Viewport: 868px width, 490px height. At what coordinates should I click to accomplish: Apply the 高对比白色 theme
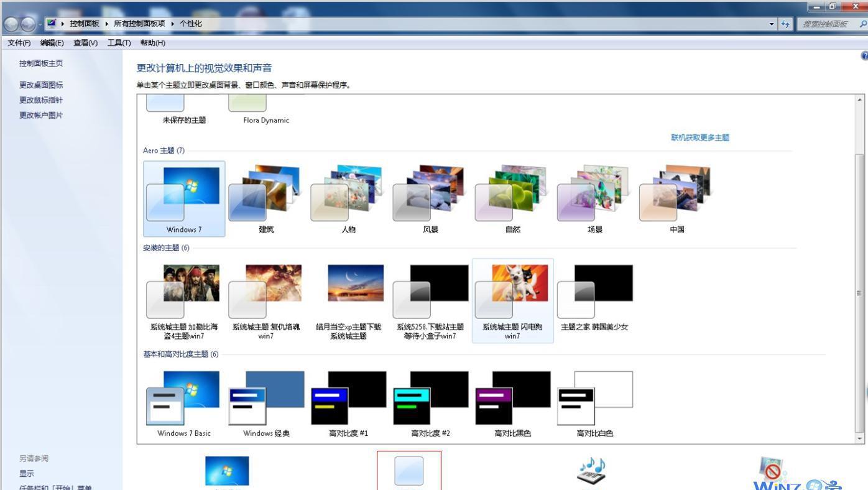click(x=594, y=404)
